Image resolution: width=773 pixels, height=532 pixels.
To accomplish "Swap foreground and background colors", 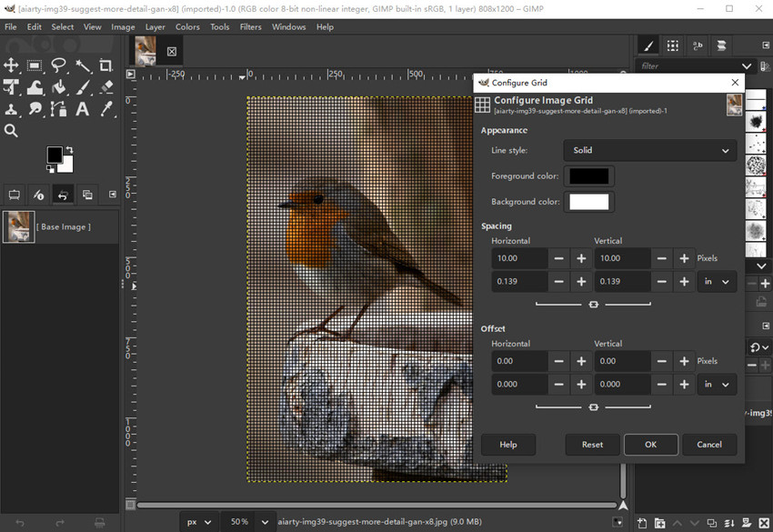I will coord(69,147).
